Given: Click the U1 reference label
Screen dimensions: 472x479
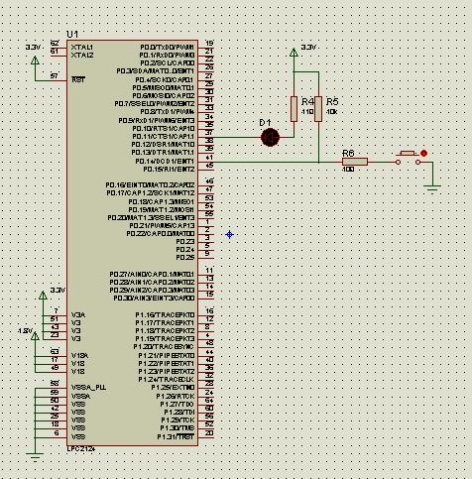Looking at the screenshot, I should coord(72,35).
